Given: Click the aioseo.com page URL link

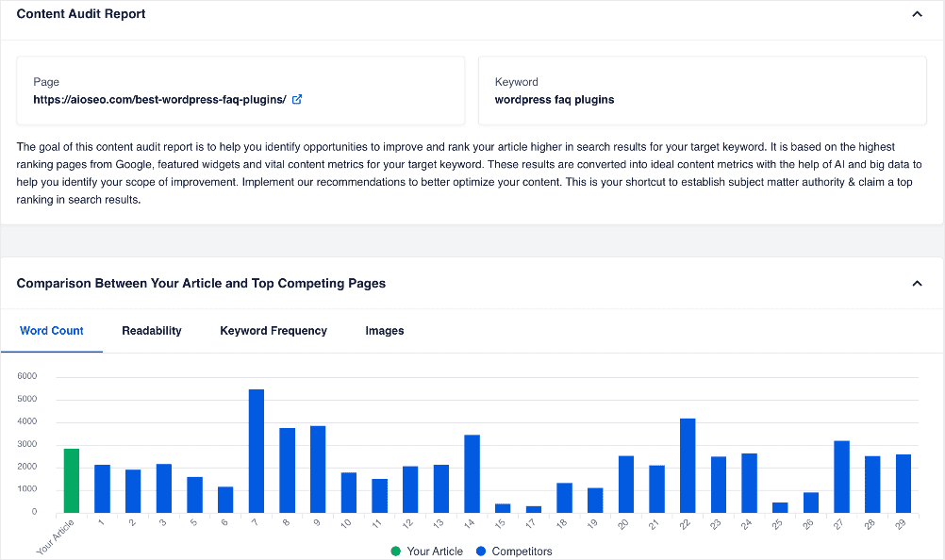Looking at the screenshot, I should (159, 99).
